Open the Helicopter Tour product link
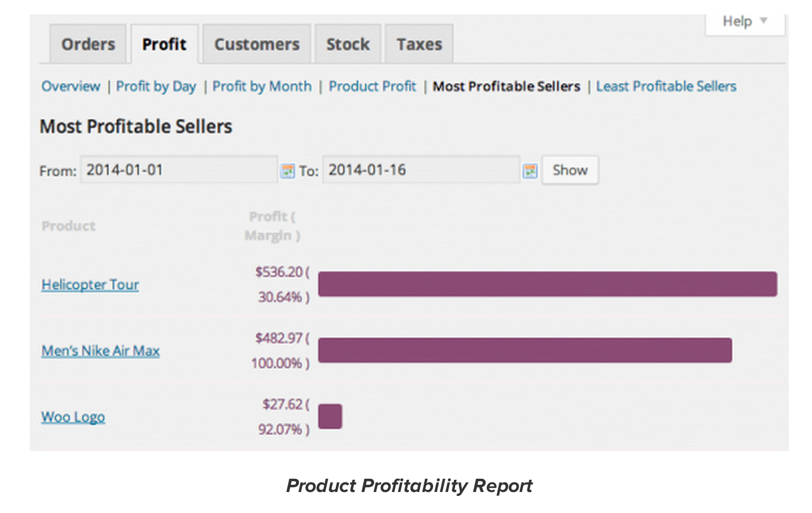812x513 pixels. [x=90, y=285]
